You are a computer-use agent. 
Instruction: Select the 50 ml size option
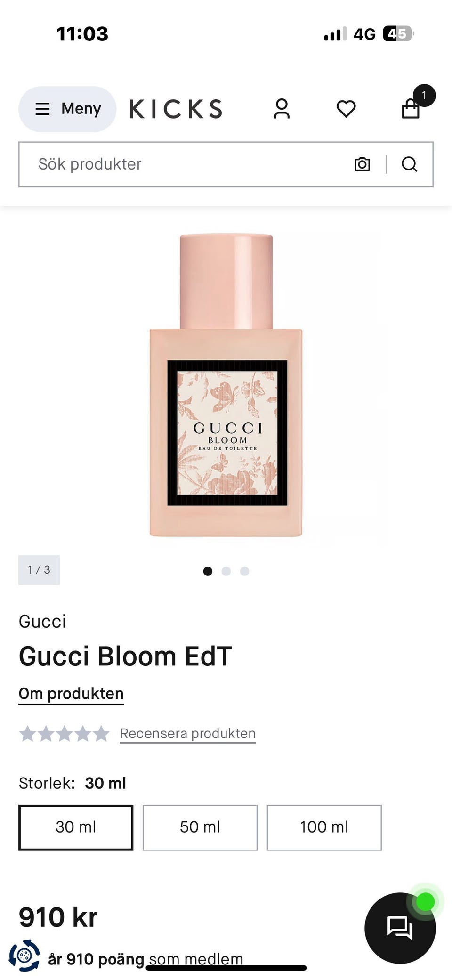pos(200,827)
